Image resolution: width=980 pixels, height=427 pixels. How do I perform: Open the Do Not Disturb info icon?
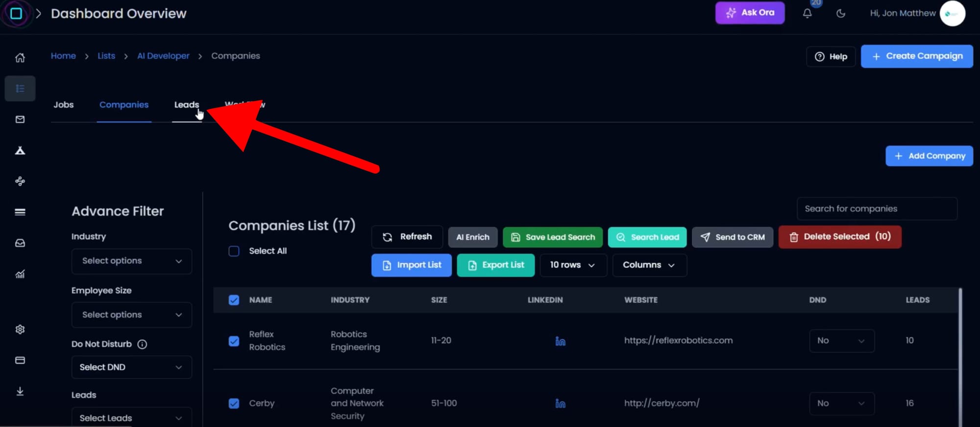(x=142, y=344)
